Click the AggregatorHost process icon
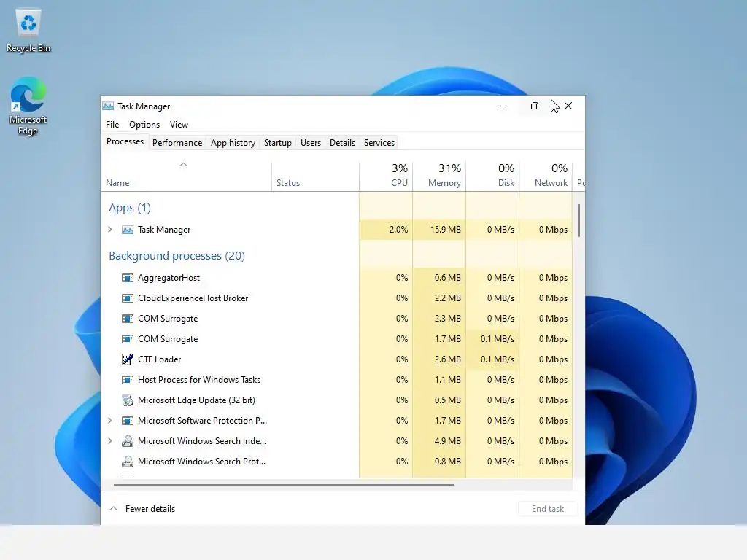The image size is (747, 560). click(x=127, y=278)
